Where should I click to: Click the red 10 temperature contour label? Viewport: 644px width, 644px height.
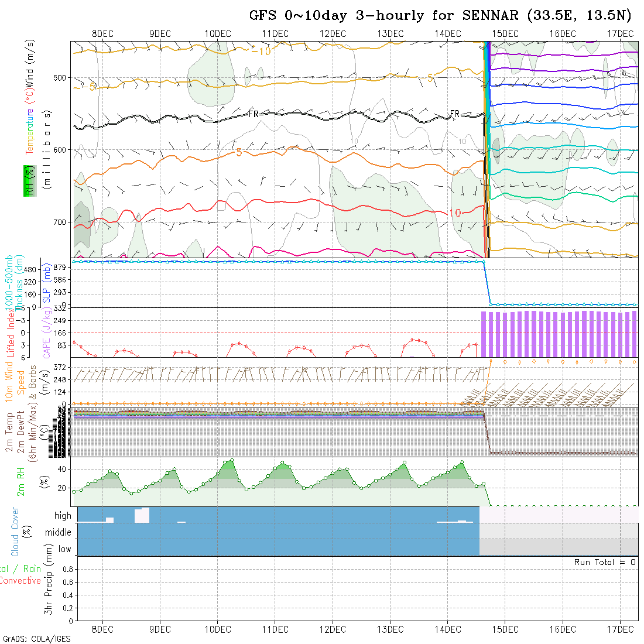point(454,213)
